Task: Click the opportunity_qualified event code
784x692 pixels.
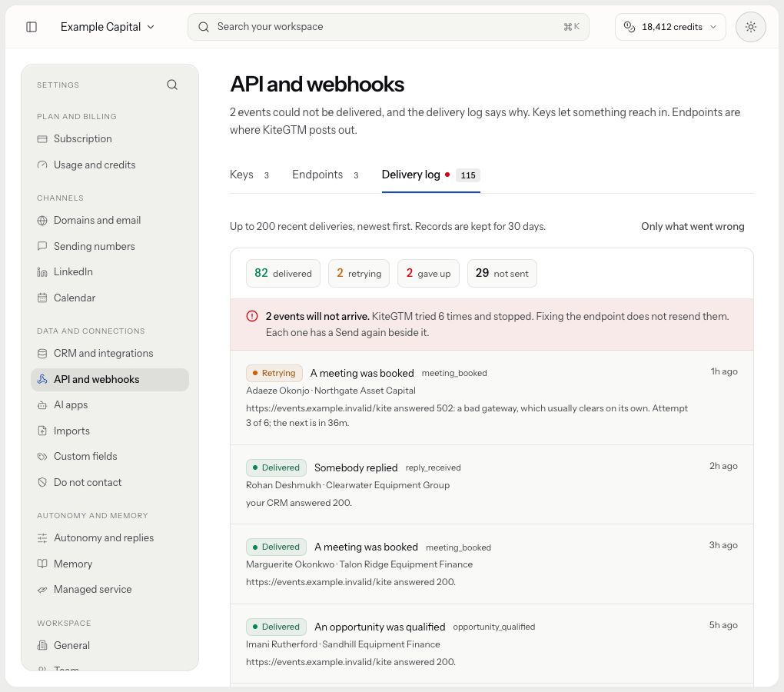Action: pyautogui.click(x=494, y=627)
